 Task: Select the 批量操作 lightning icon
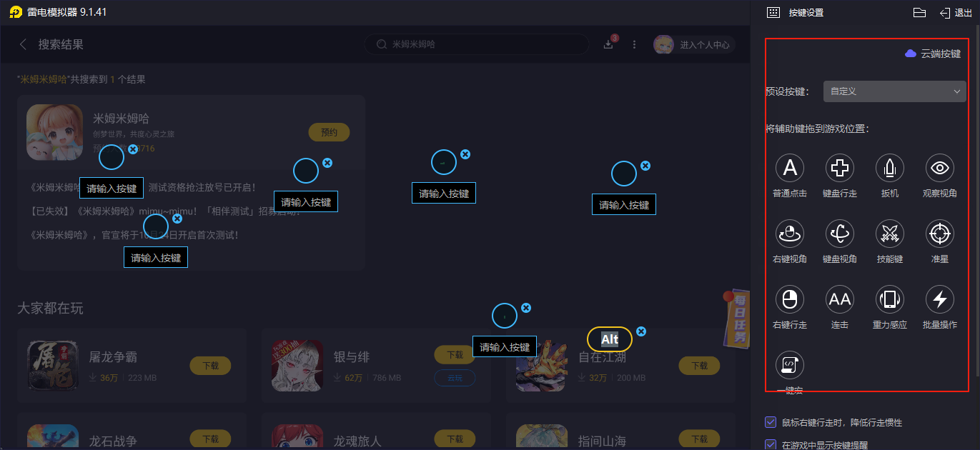click(940, 299)
